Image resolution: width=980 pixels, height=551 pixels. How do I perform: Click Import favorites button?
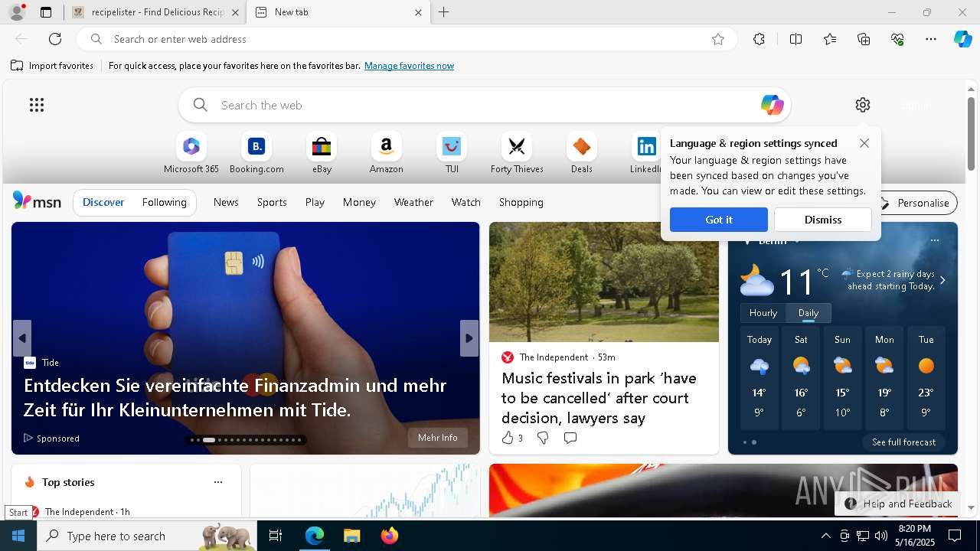click(52, 66)
